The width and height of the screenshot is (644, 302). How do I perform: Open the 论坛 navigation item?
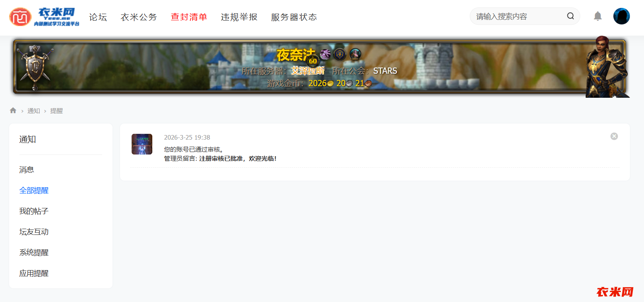98,17
